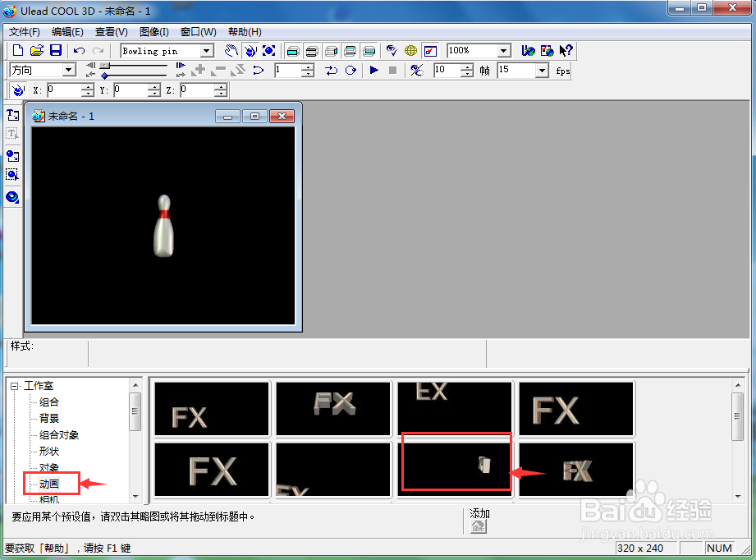Click the web gallery globe icon

tap(548, 50)
